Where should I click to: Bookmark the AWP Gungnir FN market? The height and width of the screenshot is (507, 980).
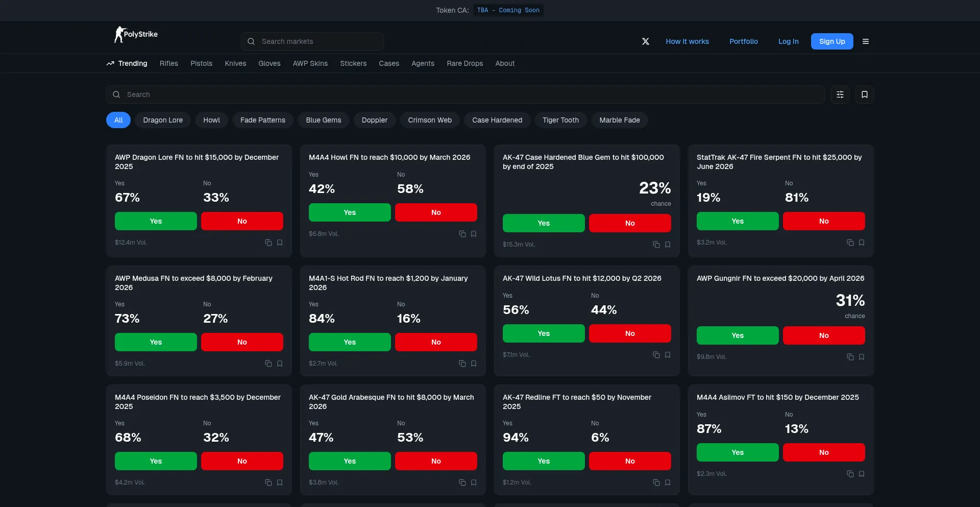(x=862, y=357)
